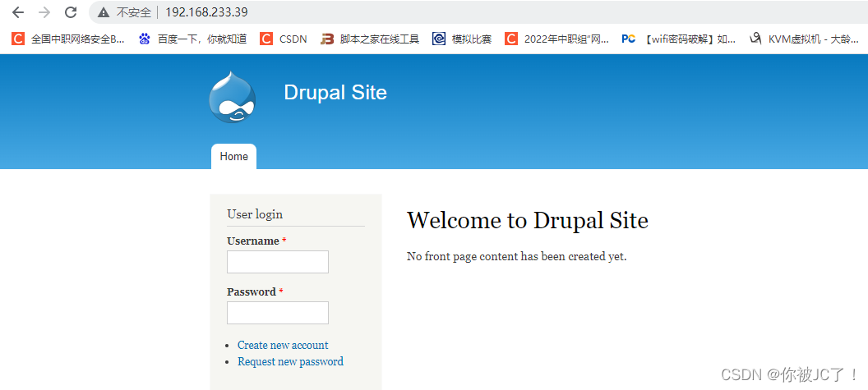Focus the Password input field

278,313
